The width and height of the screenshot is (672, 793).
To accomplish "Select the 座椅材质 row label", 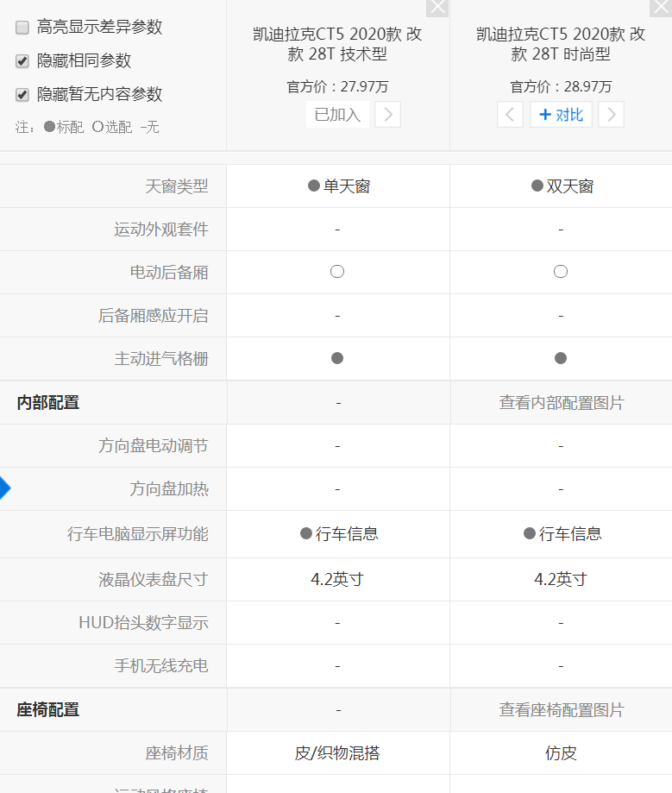I will pos(177,753).
